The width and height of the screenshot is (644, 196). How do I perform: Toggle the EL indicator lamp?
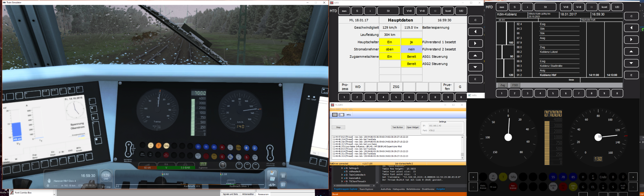[593, 187]
